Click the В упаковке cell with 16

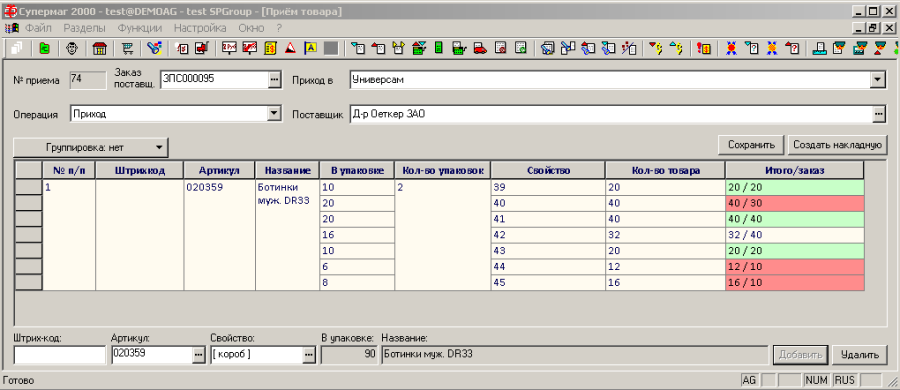coord(356,235)
